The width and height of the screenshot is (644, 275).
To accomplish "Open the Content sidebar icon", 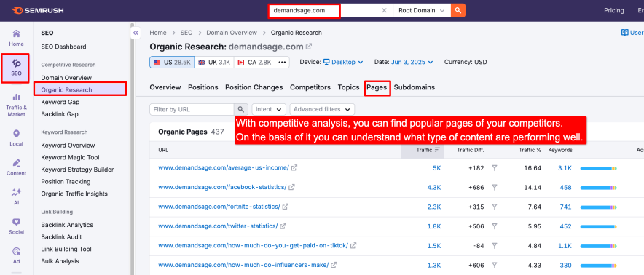I will [x=17, y=167].
